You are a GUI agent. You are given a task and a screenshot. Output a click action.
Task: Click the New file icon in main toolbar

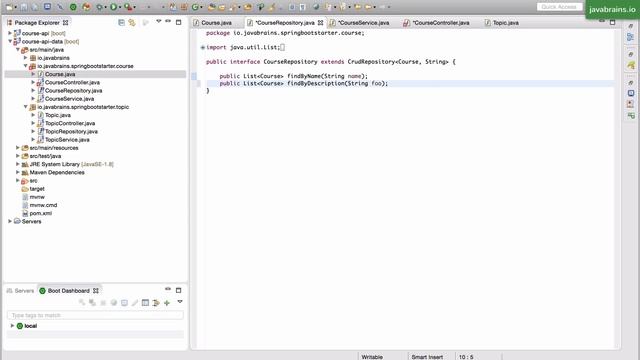tap(9, 7)
